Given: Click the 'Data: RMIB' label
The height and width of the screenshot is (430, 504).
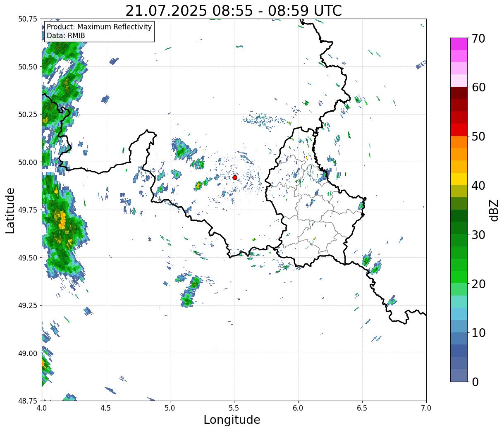Looking at the screenshot, I should click(66, 36).
